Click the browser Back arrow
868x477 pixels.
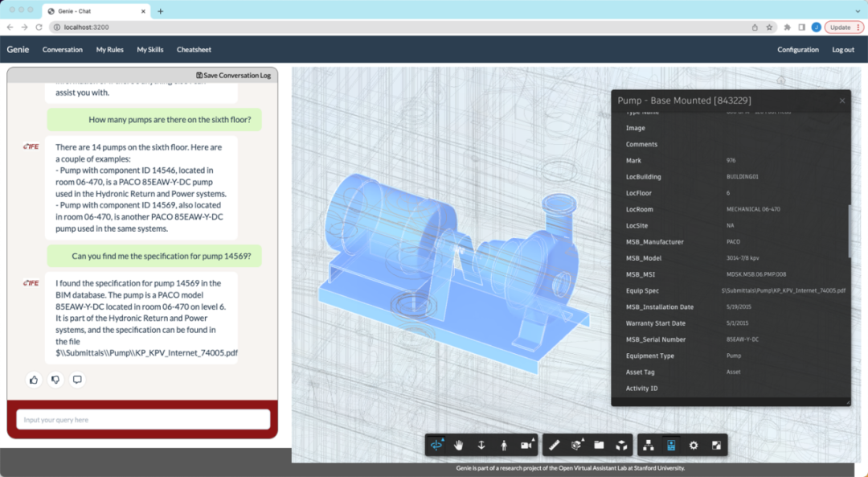[x=10, y=27]
